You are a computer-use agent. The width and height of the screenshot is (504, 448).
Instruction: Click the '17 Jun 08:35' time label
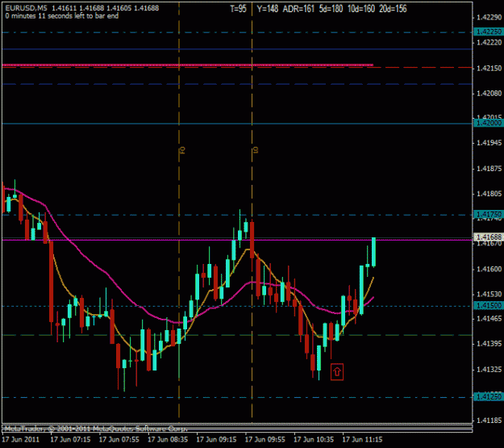click(168, 440)
